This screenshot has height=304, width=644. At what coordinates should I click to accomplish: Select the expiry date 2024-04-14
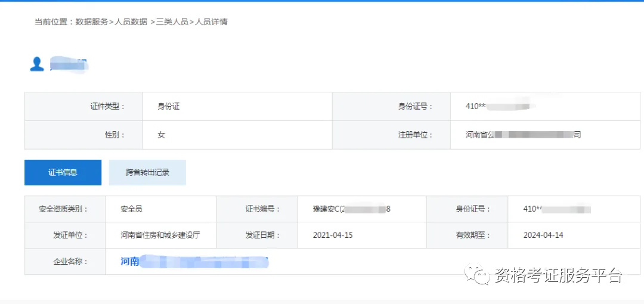point(543,235)
